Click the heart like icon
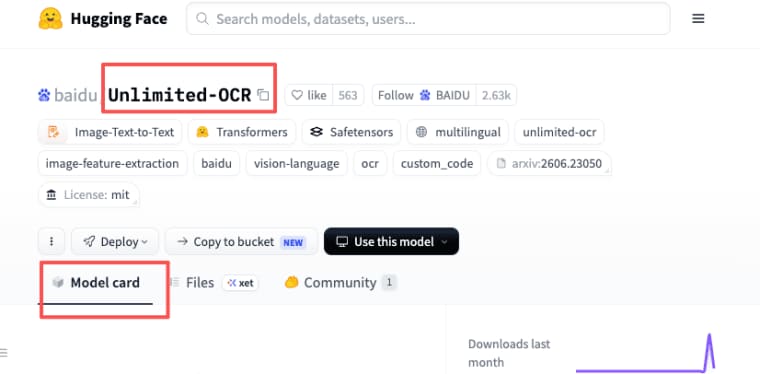This screenshot has width=760, height=374. click(x=297, y=95)
